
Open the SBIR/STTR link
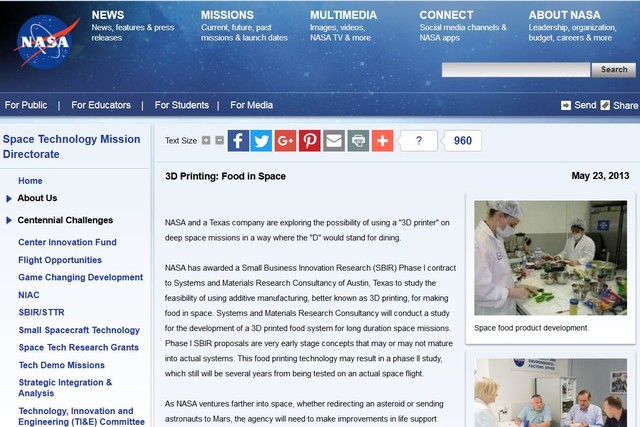point(42,312)
